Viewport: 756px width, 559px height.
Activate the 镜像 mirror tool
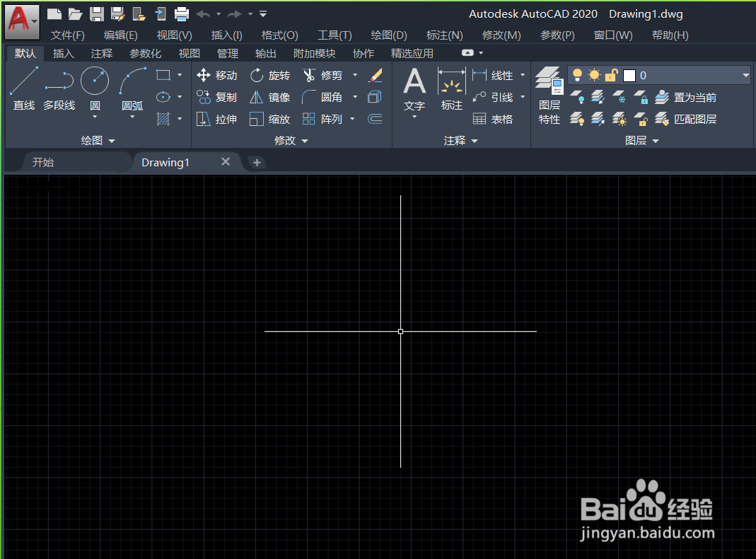click(270, 97)
